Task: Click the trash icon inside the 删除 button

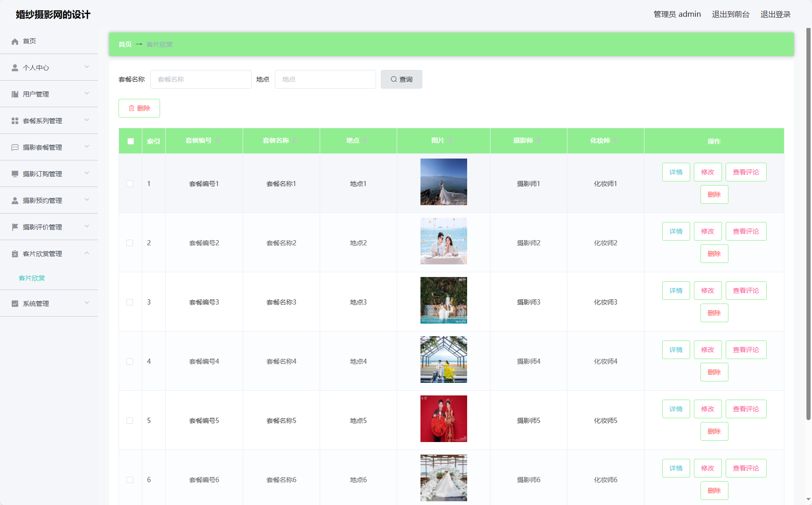Action: click(x=132, y=108)
